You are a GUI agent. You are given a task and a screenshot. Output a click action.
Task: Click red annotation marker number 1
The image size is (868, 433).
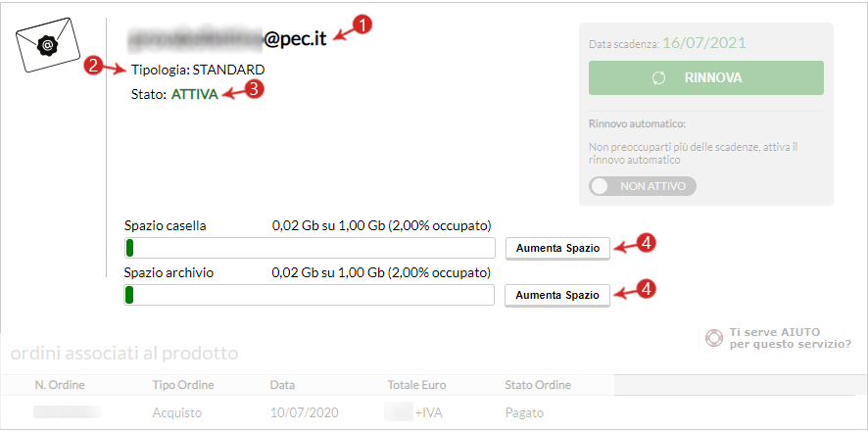(x=362, y=26)
